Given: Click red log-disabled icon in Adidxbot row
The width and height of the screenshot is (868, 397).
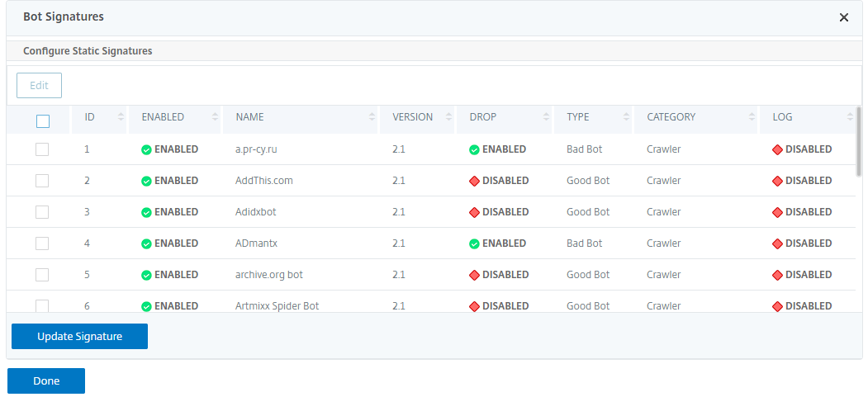Looking at the screenshot, I should [778, 212].
